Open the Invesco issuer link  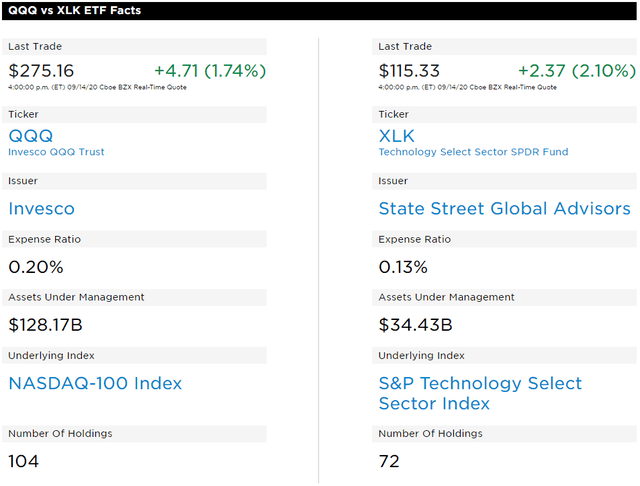pyautogui.click(x=41, y=209)
